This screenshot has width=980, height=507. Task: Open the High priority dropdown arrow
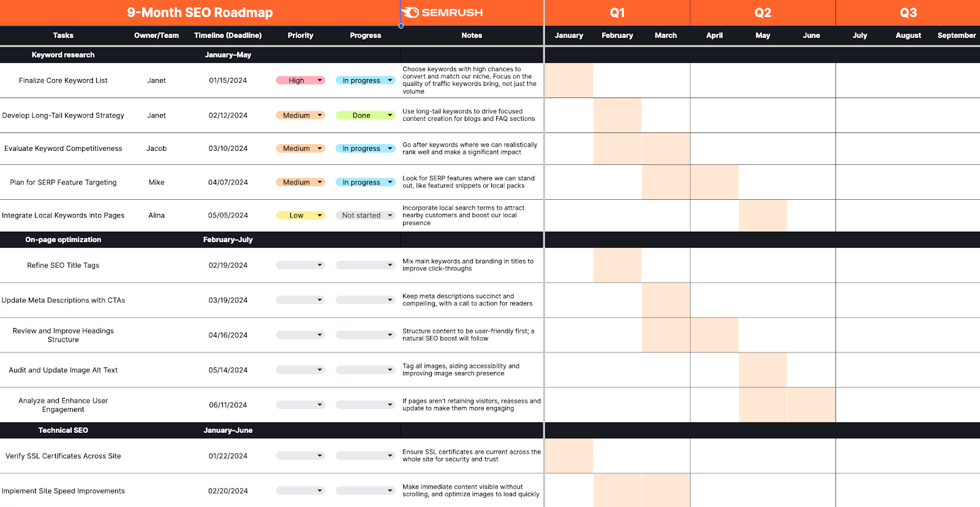point(320,80)
